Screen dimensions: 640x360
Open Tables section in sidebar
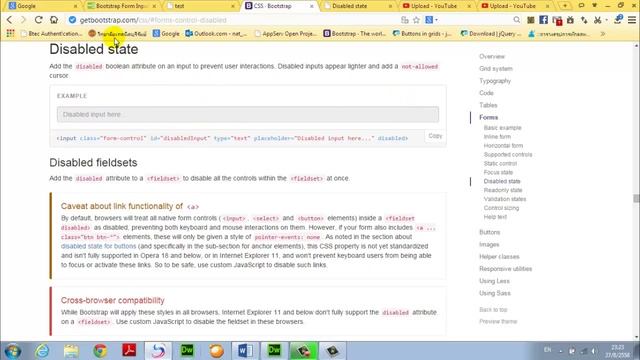[x=488, y=105]
